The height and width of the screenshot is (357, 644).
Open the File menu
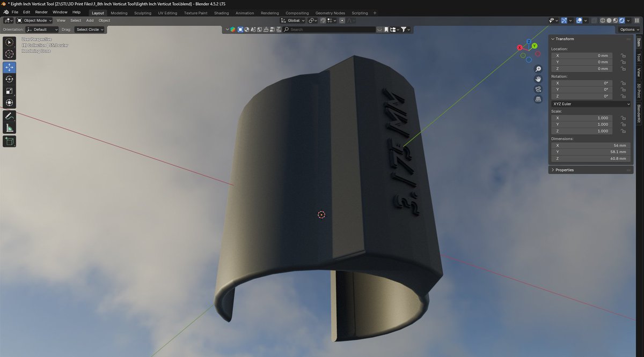[15, 12]
